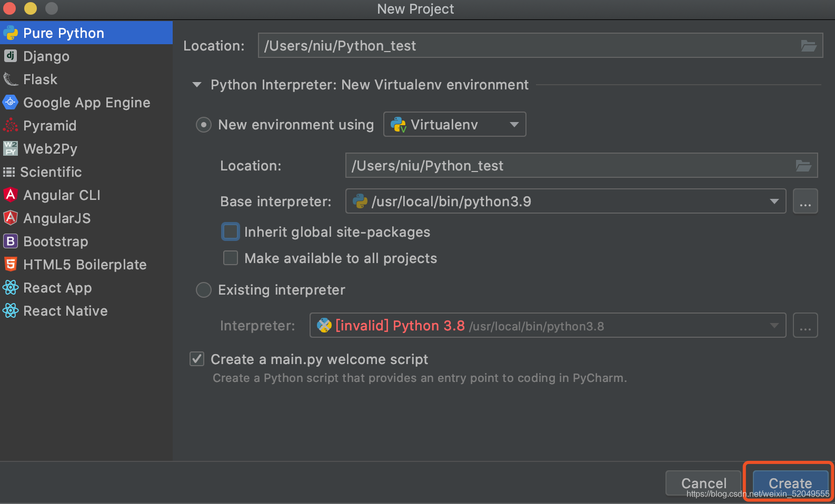The width and height of the screenshot is (835, 504).
Task: Select AngularJS in project list
Action: click(x=86, y=218)
